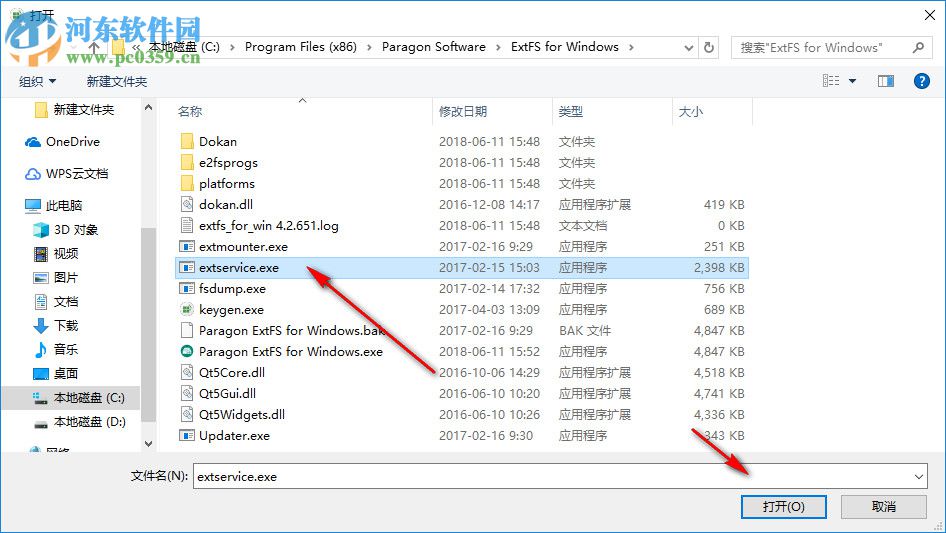This screenshot has height=533, width=946.
Task: Click the sidebar scrollbar thumb
Action: point(148,325)
